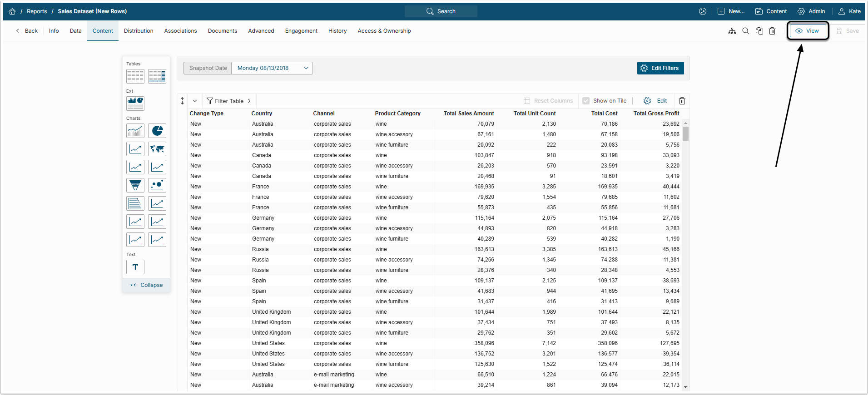Open the Snapshot Date dropdown
The width and height of the screenshot is (868, 395).
[x=272, y=68]
